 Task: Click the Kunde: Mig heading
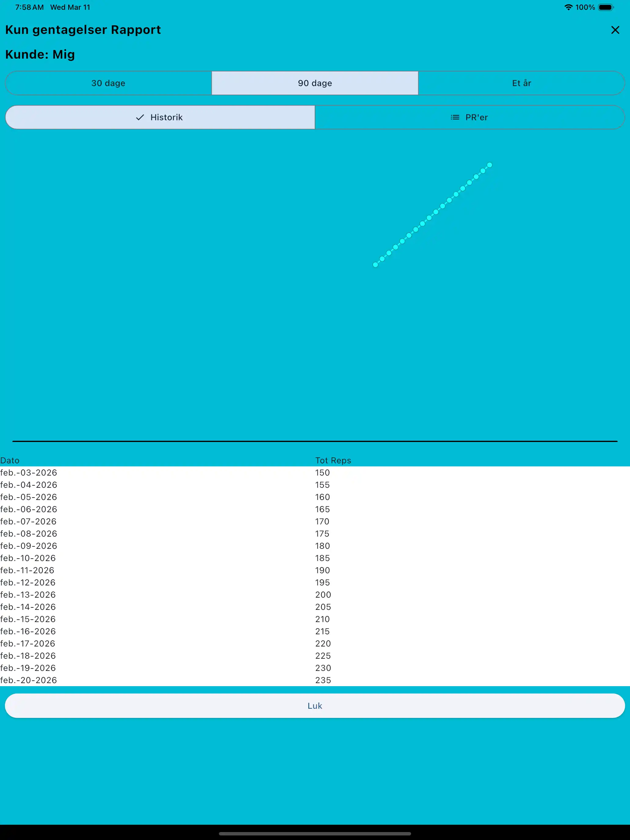40,54
